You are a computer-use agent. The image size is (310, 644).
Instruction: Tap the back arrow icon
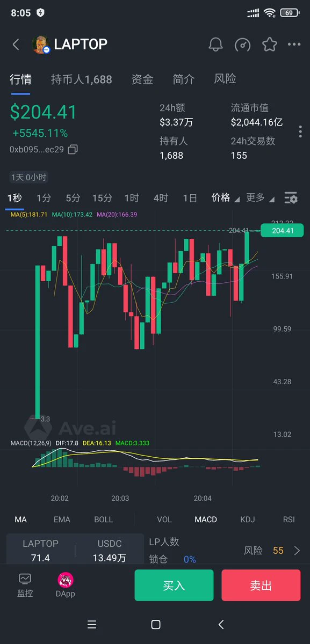(16, 45)
